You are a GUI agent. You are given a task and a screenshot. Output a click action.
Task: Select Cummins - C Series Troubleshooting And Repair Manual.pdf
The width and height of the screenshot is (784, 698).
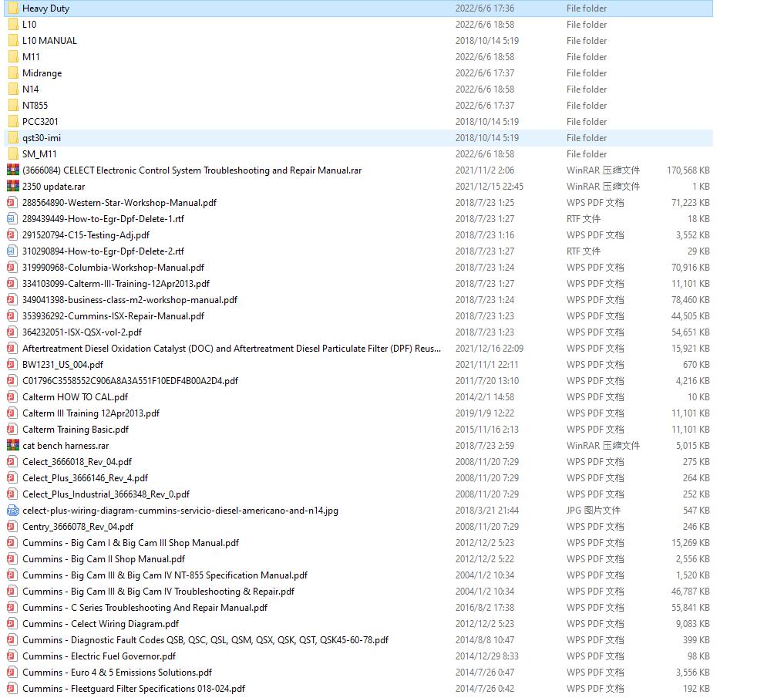pyautogui.click(x=145, y=608)
